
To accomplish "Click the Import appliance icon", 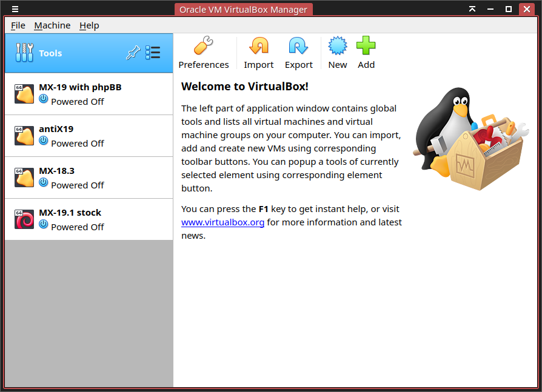I will click(x=258, y=45).
